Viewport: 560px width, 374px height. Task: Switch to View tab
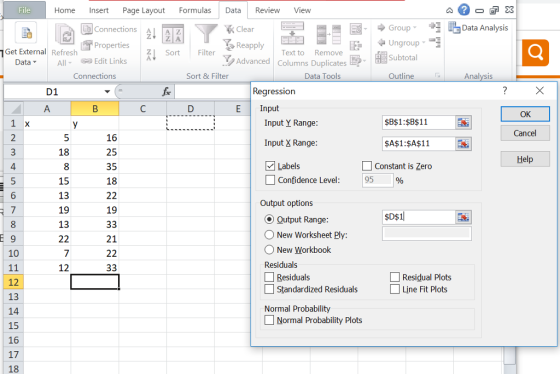coord(302,10)
